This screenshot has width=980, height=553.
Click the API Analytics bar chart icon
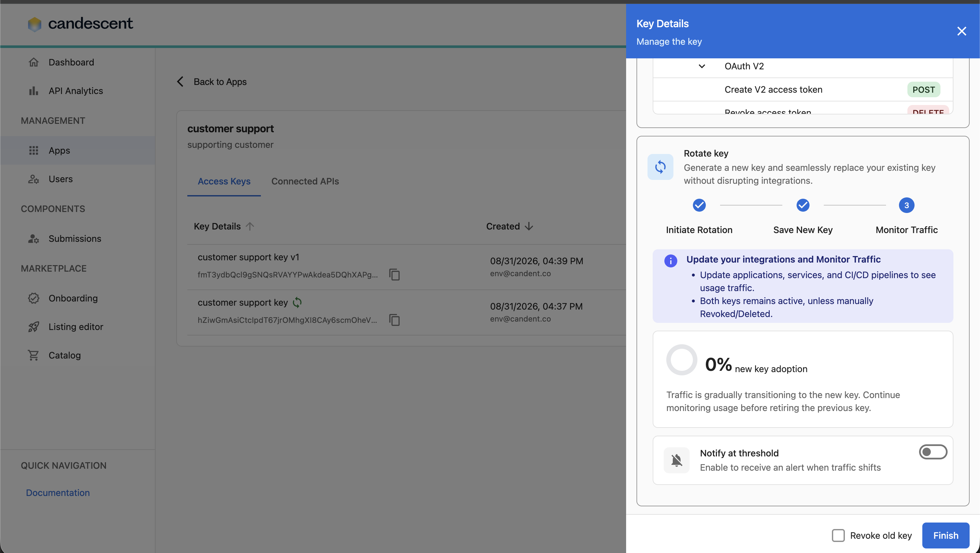point(33,90)
